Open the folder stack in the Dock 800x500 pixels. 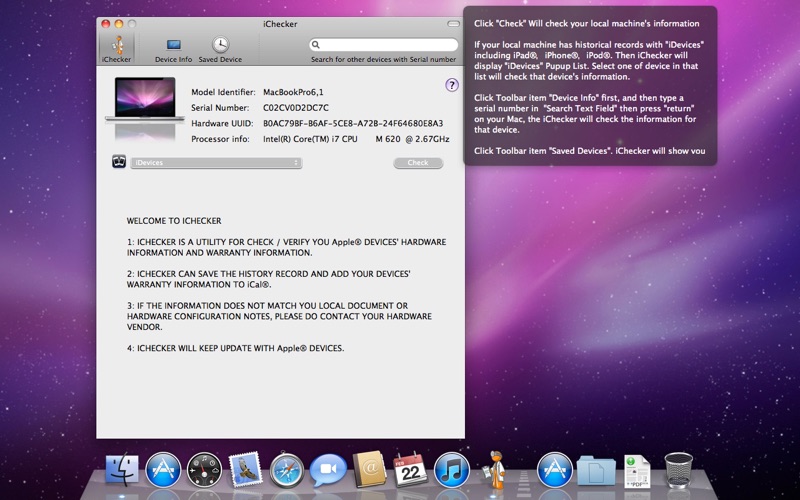[596, 471]
